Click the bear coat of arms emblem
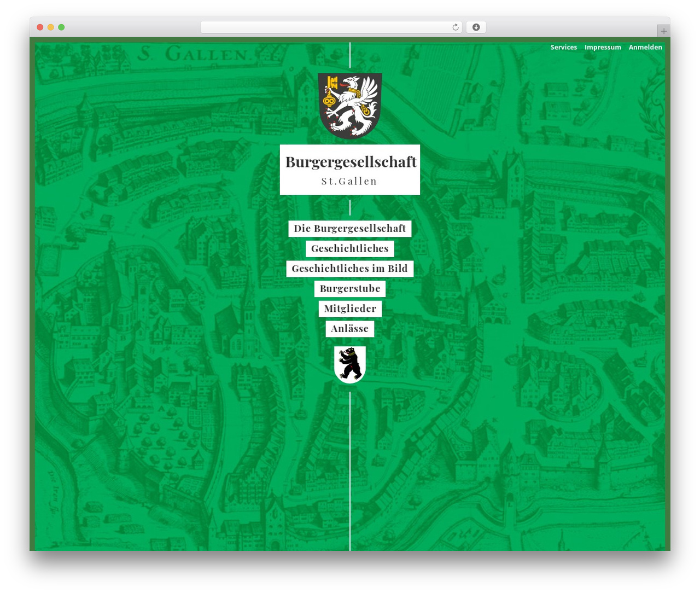This screenshot has height=593, width=700. coord(350,364)
